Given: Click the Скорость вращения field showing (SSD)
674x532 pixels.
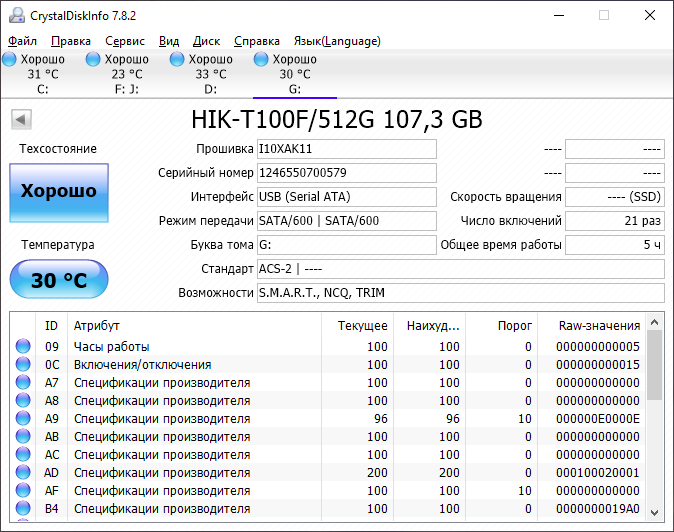Looking at the screenshot, I should 615,197.
